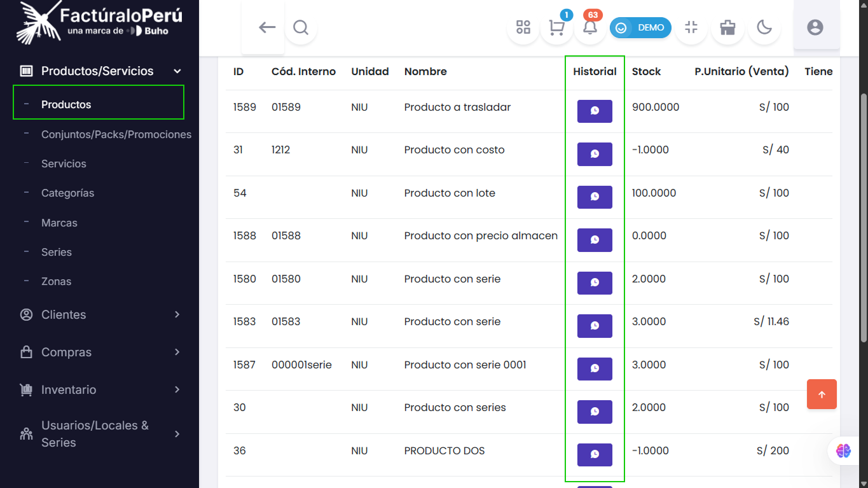
Task: Expand the Inventario menu
Action: point(100,389)
